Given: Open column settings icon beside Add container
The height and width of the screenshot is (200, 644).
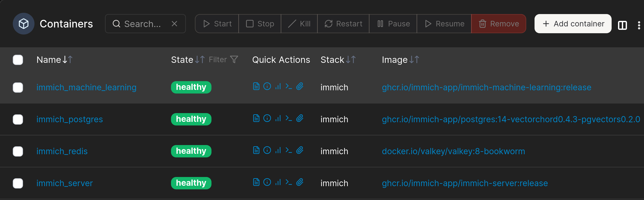Looking at the screenshot, I should [x=622, y=25].
